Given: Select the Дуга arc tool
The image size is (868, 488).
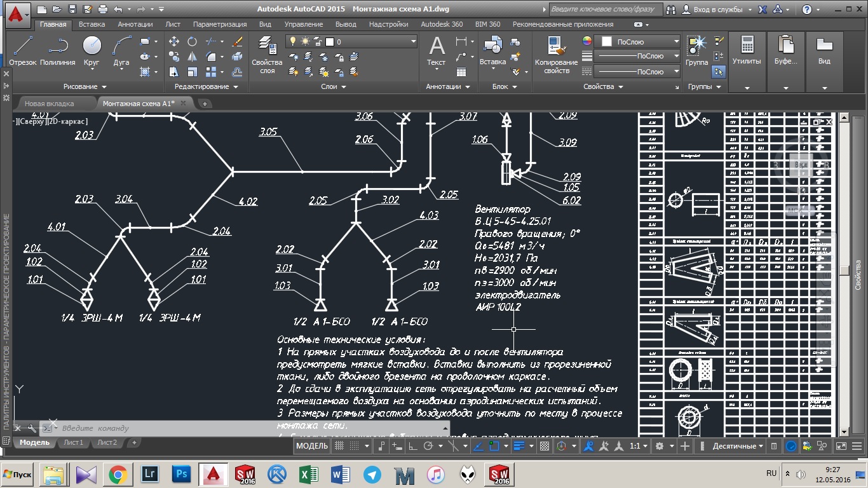Looking at the screenshot, I should click(x=121, y=51).
